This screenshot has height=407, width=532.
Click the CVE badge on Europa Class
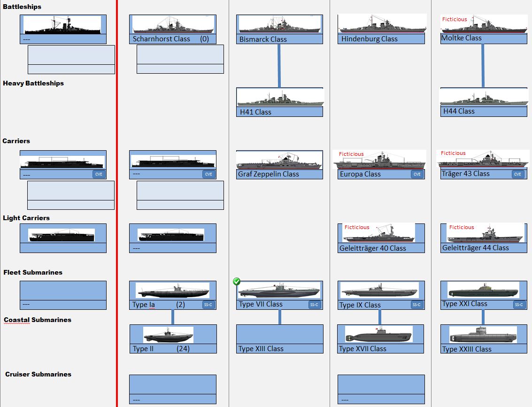click(x=416, y=174)
